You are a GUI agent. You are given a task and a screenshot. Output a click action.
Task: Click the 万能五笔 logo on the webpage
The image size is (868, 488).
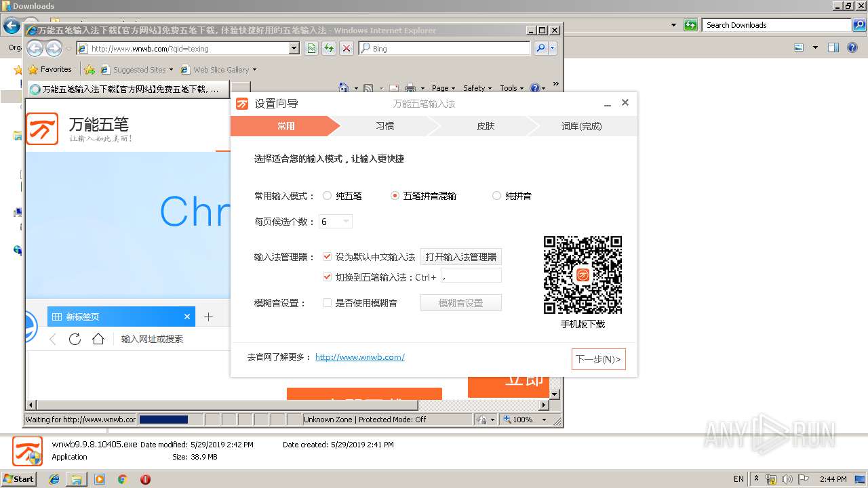pos(42,128)
